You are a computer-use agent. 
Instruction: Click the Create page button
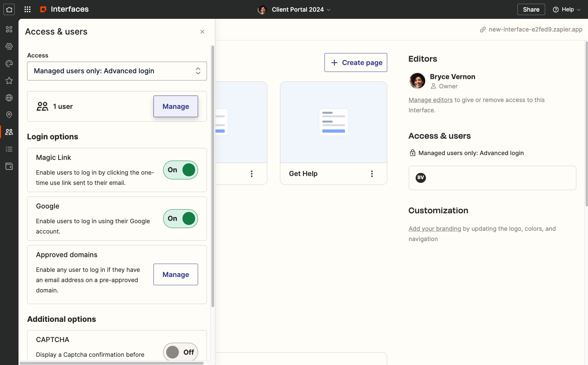356,63
